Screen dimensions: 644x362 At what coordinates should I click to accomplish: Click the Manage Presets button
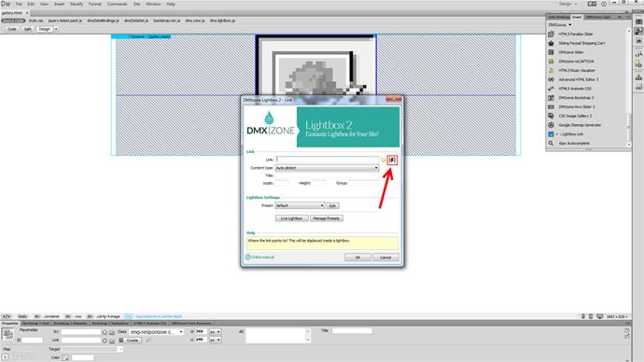[326, 218]
